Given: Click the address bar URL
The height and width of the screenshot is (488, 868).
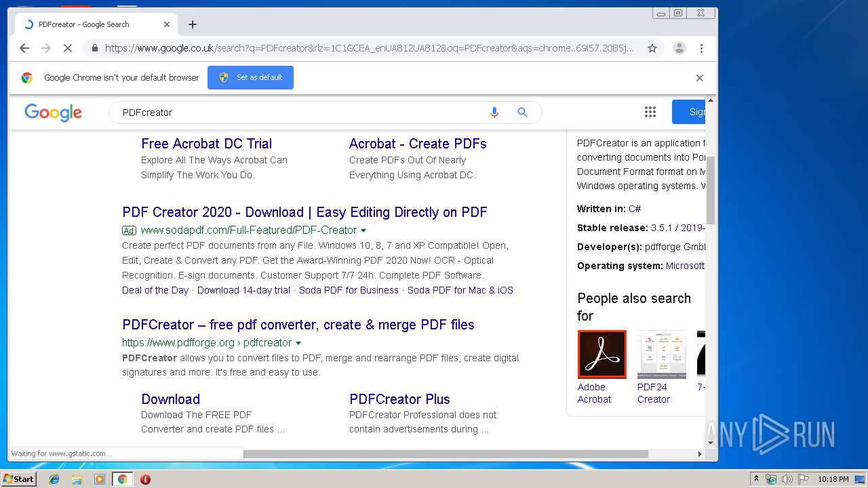Looking at the screenshot, I should tap(370, 48).
